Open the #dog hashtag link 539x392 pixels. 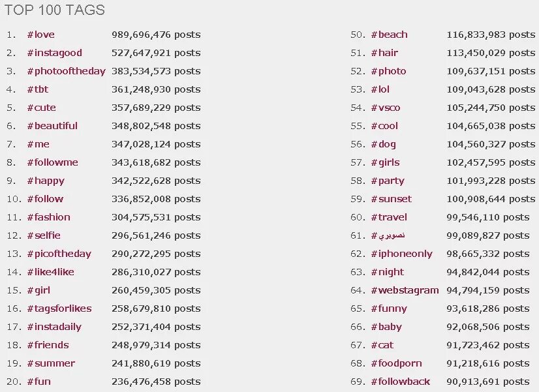[x=383, y=144]
